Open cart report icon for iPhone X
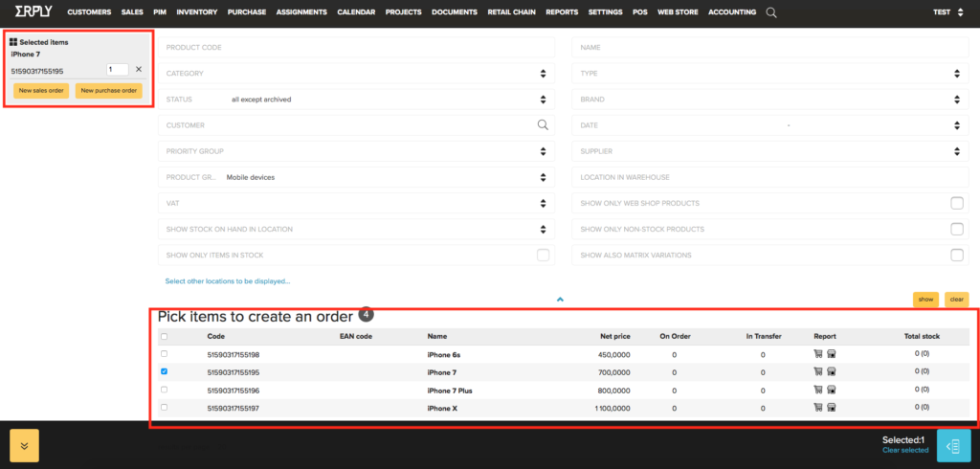 (818, 408)
